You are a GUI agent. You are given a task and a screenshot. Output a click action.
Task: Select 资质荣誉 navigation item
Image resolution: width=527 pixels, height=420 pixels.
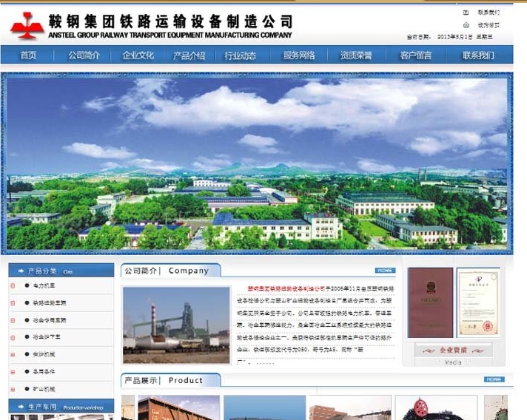pos(356,55)
